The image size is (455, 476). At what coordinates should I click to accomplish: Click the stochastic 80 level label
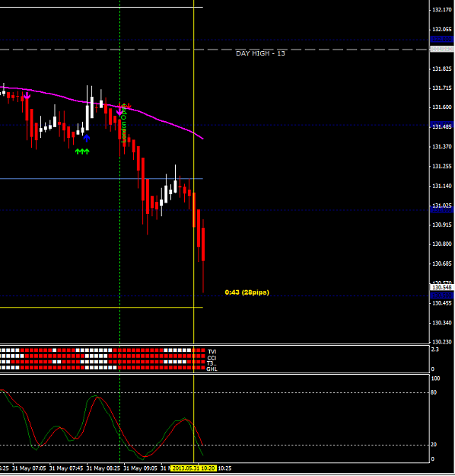click(434, 392)
